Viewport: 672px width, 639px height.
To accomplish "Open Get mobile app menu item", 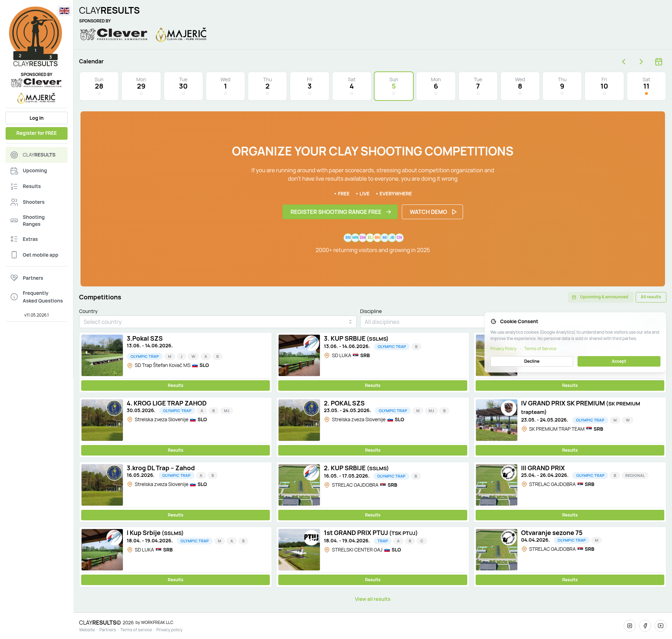I will pyautogui.click(x=36, y=255).
